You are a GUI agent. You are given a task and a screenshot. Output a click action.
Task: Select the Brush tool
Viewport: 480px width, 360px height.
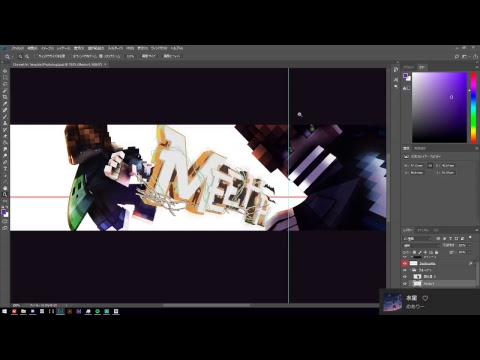[x=5, y=116]
